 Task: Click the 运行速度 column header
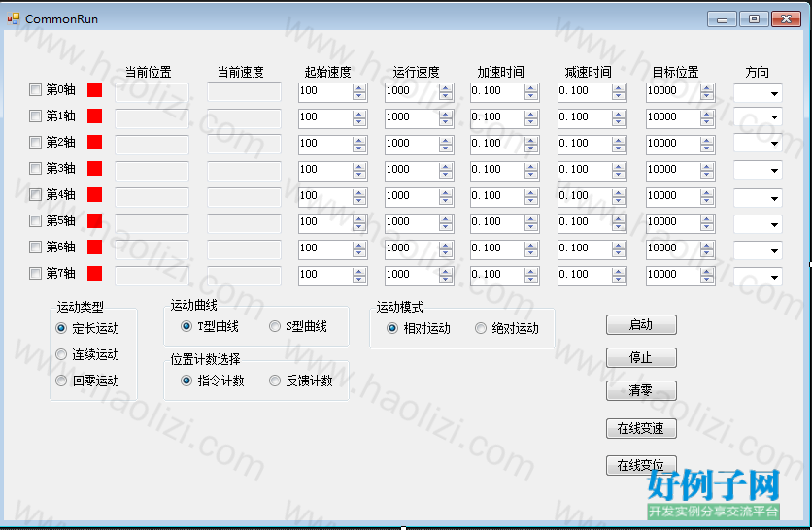(416, 72)
